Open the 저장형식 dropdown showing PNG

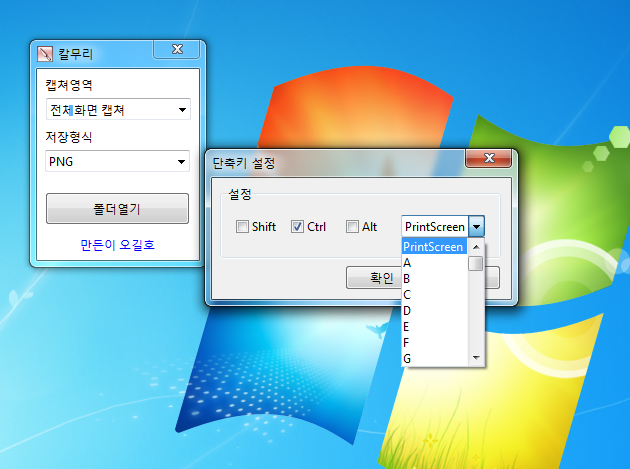117,161
